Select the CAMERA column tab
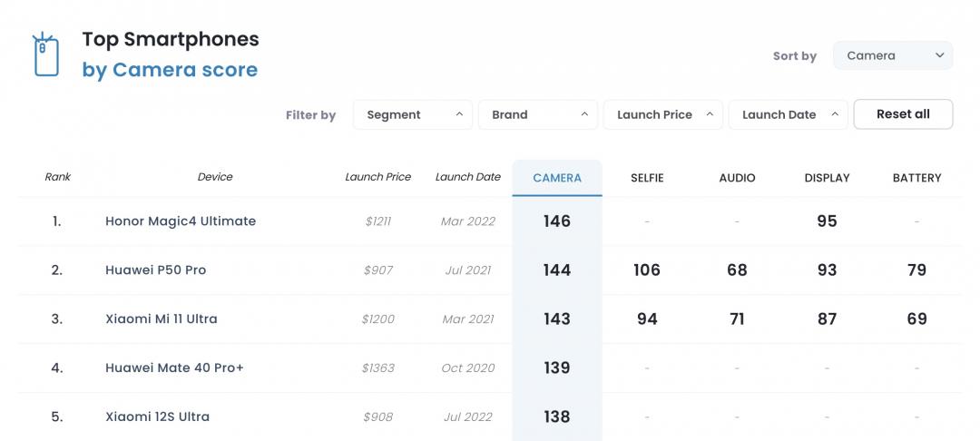The width and height of the screenshot is (980, 441). click(557, 178)
